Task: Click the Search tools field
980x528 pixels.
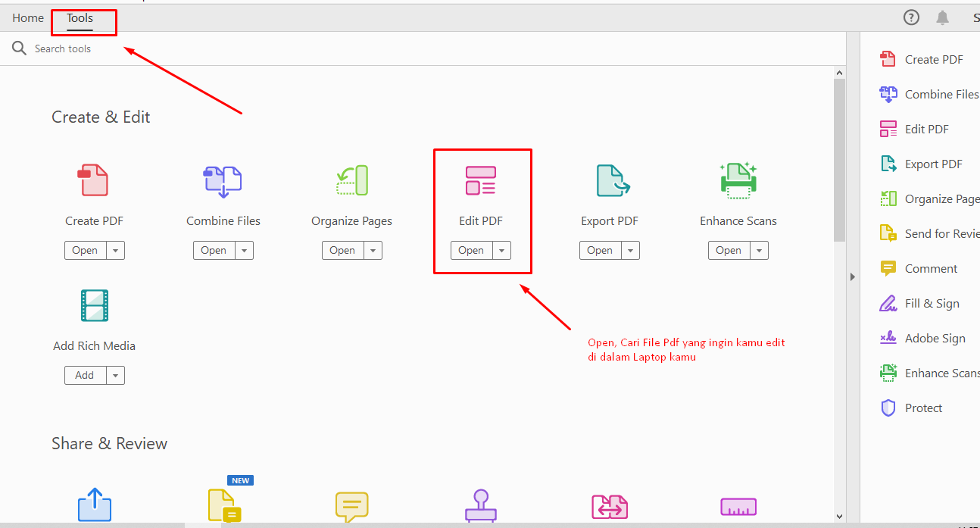Action: tap(64, 48)
